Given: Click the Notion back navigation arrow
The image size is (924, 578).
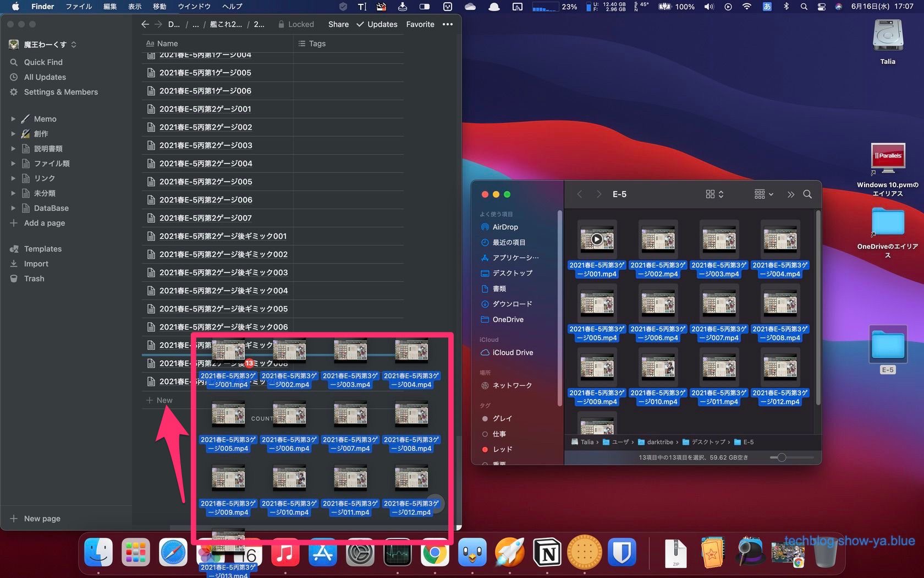Looking at the screenshot, I should tap(145, 24).
